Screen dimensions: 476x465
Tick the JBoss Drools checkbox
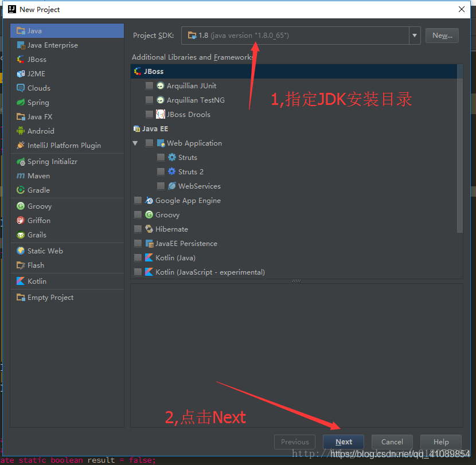149,115
